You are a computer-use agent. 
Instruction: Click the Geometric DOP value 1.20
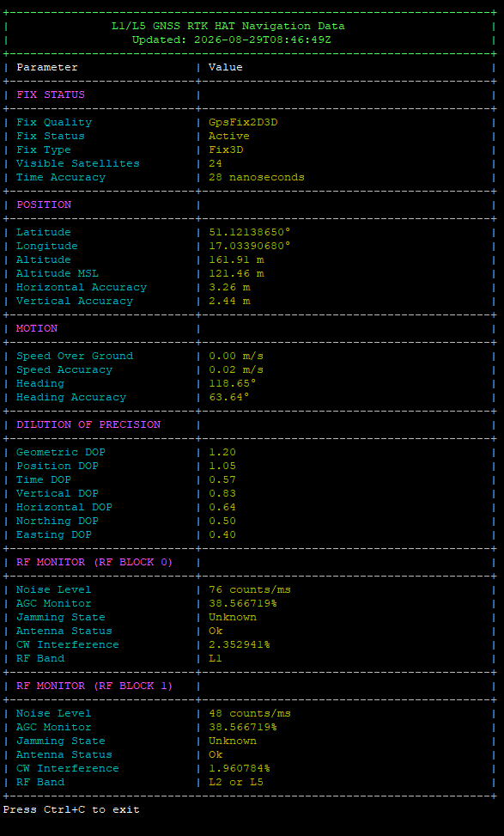tap(222, 452)
